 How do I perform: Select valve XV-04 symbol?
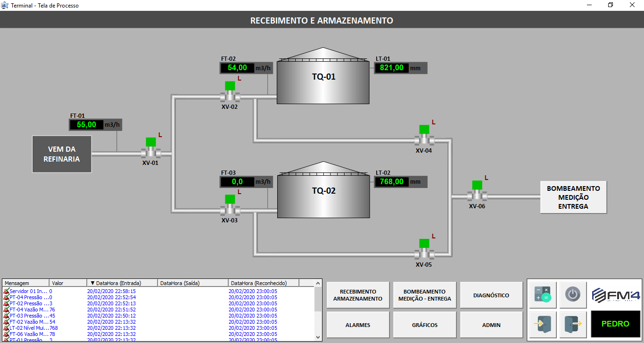click(x=424, y=136)
